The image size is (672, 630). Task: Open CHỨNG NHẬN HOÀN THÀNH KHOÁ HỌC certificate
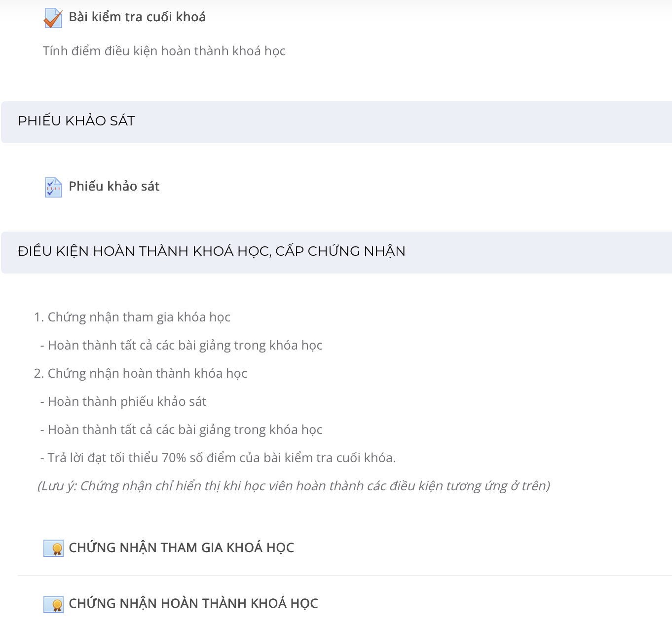(193, 603)
